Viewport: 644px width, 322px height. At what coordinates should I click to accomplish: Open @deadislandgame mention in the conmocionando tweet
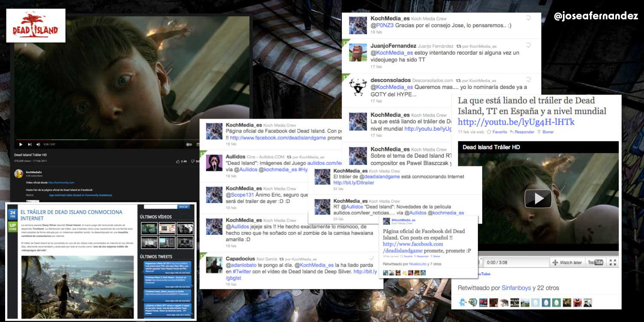click(x=380, y=177)
